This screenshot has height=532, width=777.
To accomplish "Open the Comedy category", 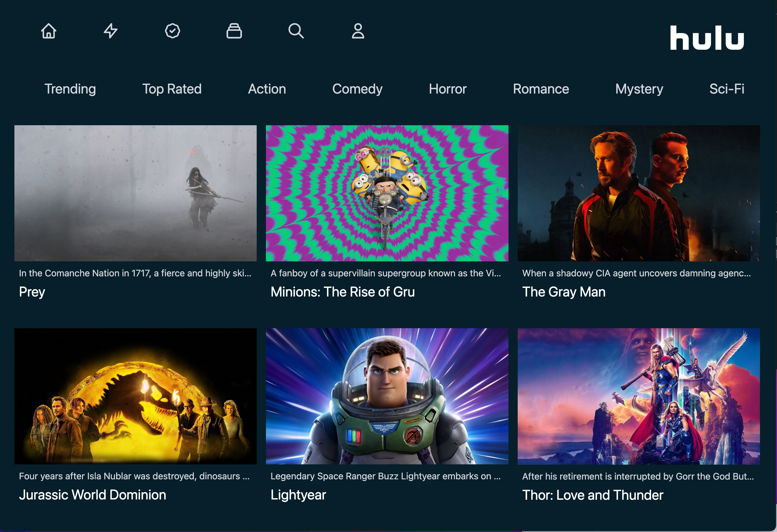I will point(357,89).
